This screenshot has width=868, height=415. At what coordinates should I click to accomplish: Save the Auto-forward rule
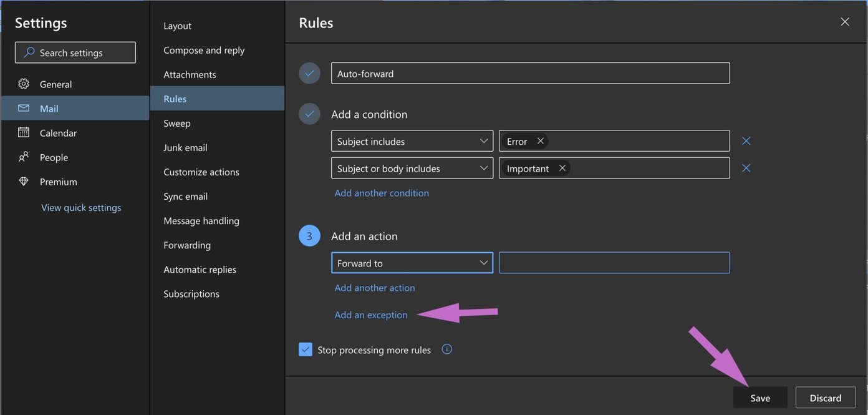760,398
